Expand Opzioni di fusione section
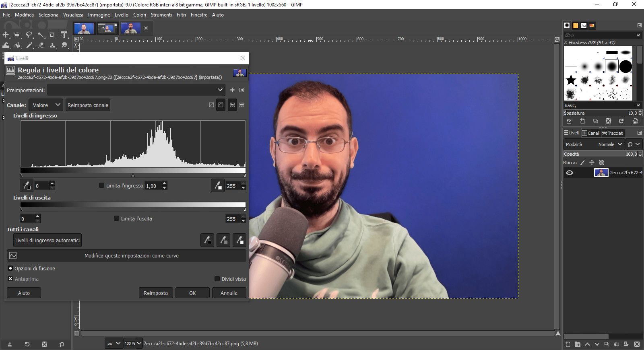 [10, 268]
